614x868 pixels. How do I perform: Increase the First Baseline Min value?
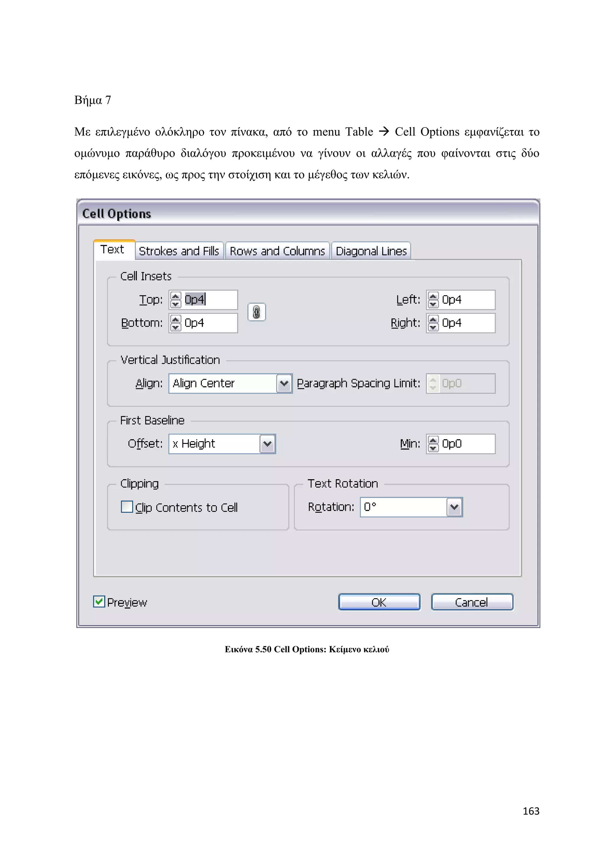coord(433,440)
